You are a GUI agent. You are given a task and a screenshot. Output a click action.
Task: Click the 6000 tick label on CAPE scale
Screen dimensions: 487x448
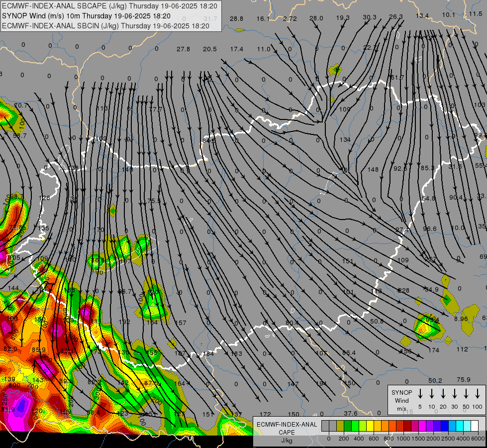coord(478,439)
